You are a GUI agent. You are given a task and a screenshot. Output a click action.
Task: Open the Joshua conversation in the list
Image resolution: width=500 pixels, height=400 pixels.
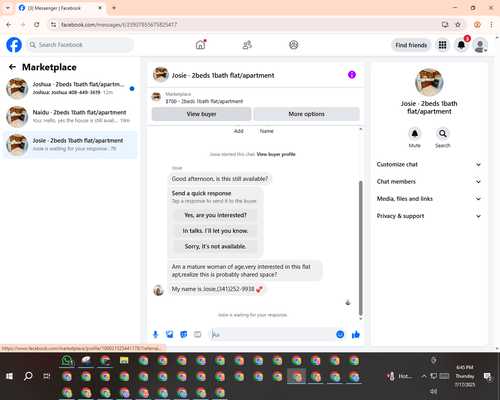coord(70,89)
